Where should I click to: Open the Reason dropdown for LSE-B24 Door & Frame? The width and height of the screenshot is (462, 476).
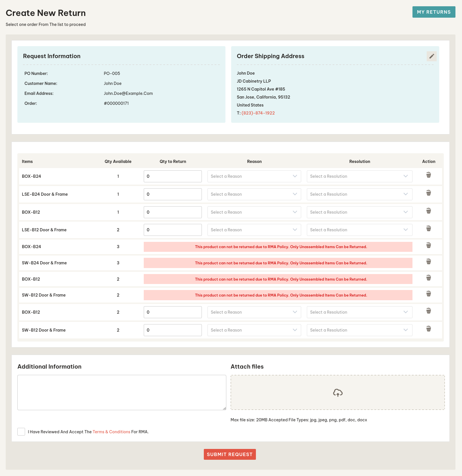point(254,194)
